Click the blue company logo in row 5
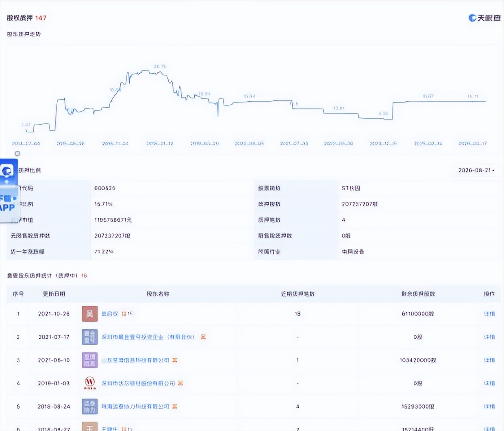This screenshot has height=431, width=504. coord(90,407)
